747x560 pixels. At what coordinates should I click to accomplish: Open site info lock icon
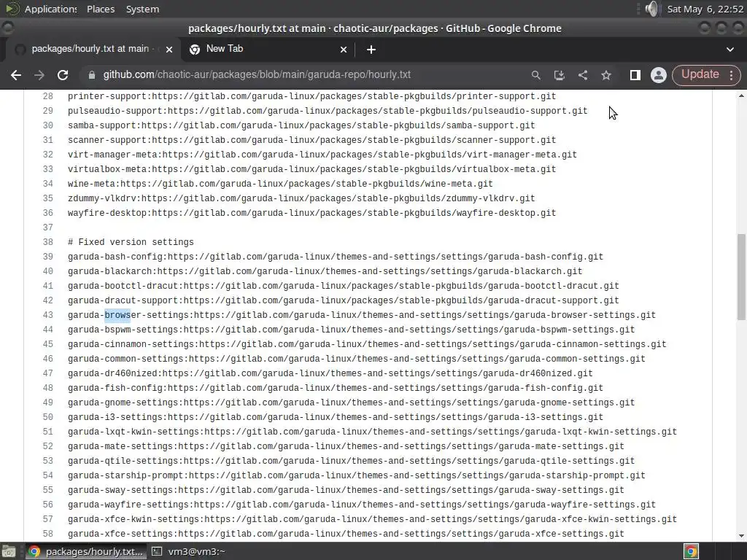point(92,75)
